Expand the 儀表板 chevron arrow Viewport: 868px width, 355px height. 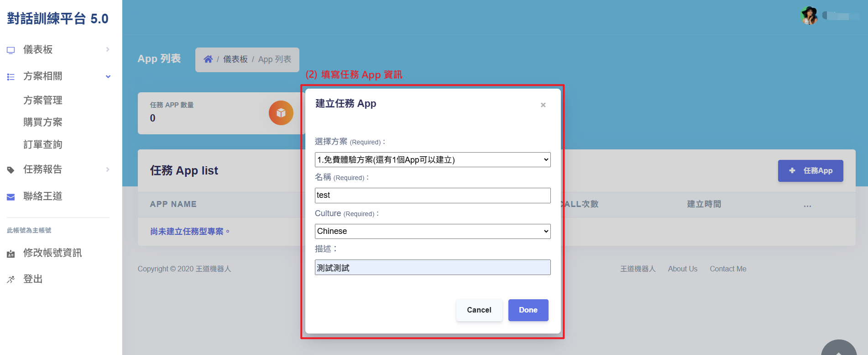108,49
